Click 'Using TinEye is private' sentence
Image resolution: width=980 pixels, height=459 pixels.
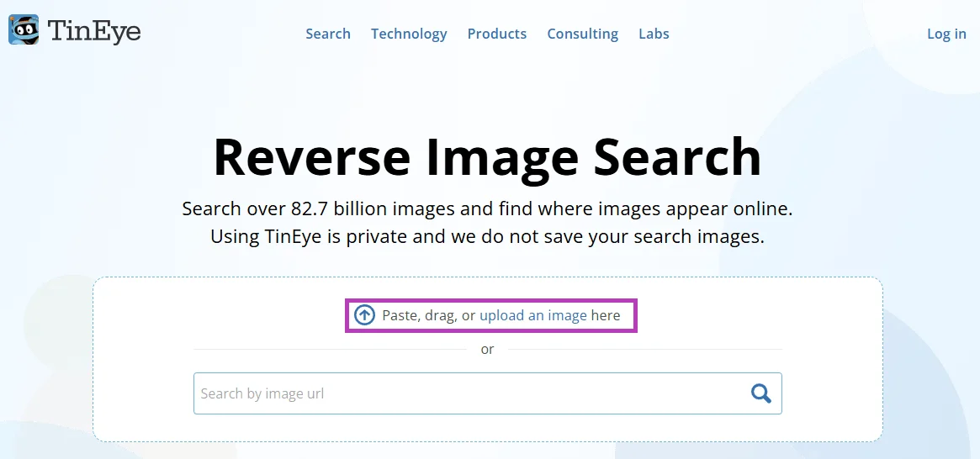pyautogui.click(x=488, y=237)
